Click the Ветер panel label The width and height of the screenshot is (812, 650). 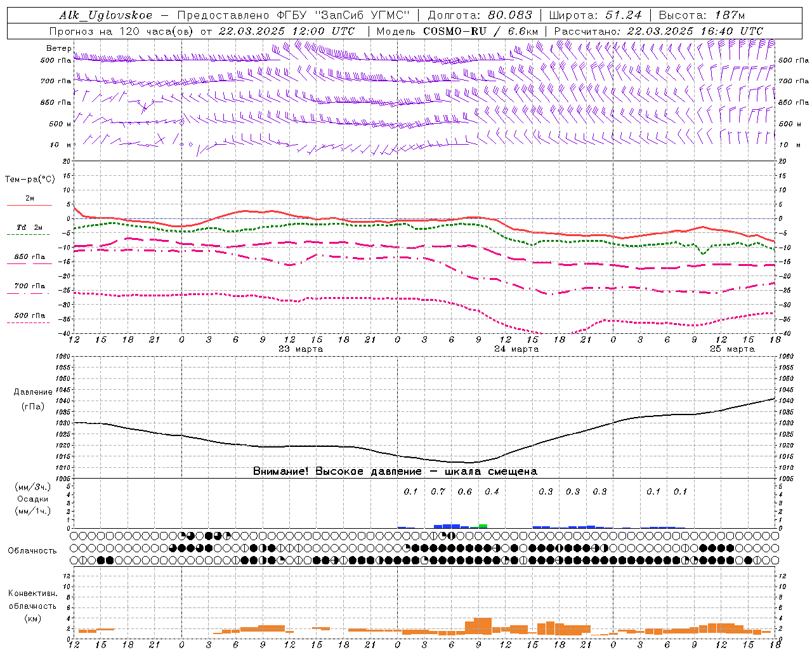coord(58,48)
